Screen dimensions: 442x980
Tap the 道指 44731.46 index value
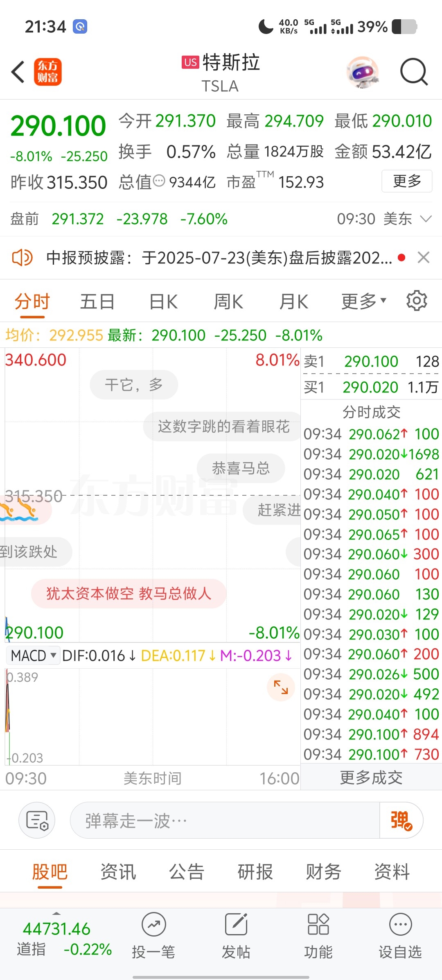[56, 929]
